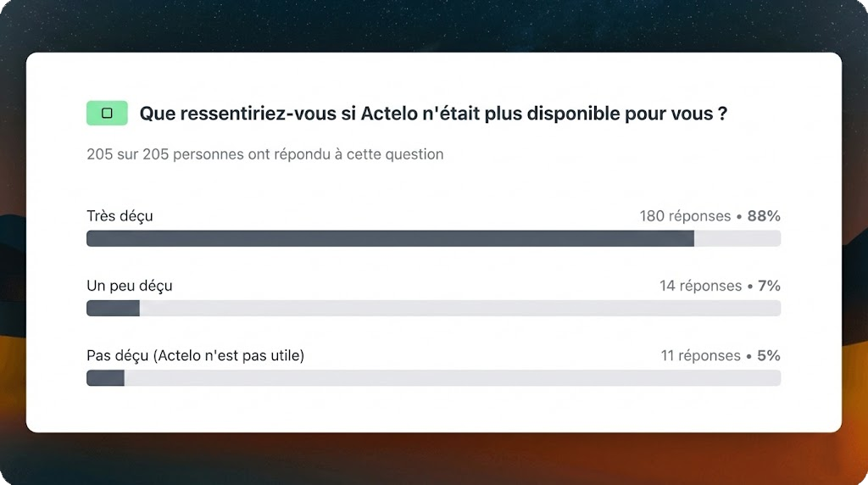Click the '14 réponses' count
Viewport: 868px width, 485px height.
point(700,286)
